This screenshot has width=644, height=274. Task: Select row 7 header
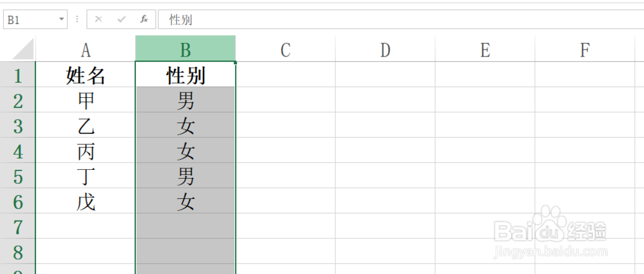pos(17,227)
